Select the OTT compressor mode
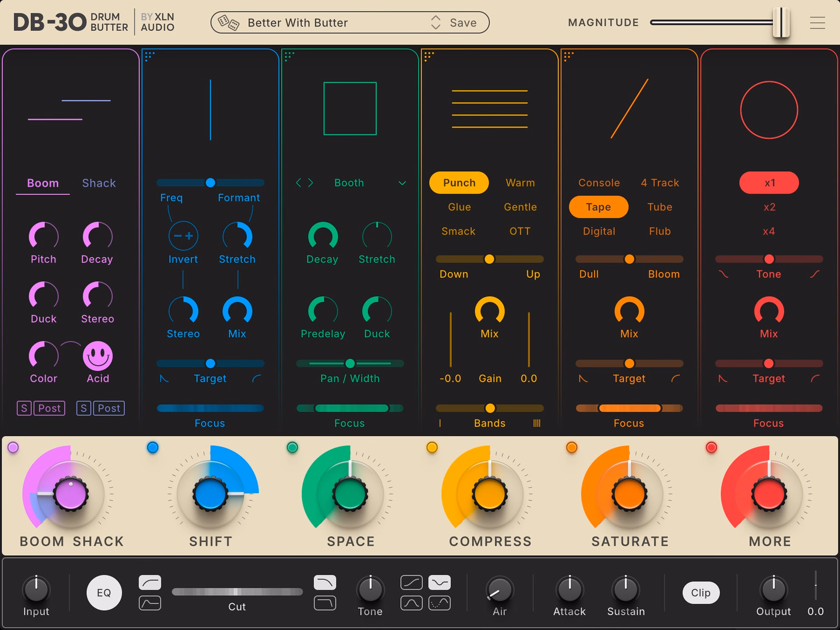Image resolution: width=840 pixels, height=630 pixels. (x=520, y=231)
